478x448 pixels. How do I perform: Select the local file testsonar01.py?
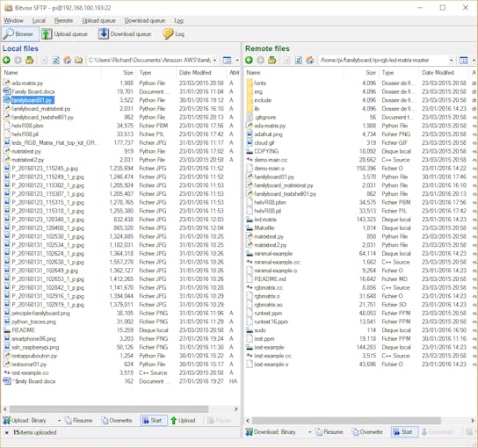click(x=29, y=365)
